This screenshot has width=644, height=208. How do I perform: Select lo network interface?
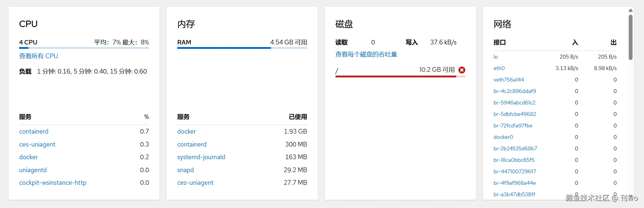(496, 57)
